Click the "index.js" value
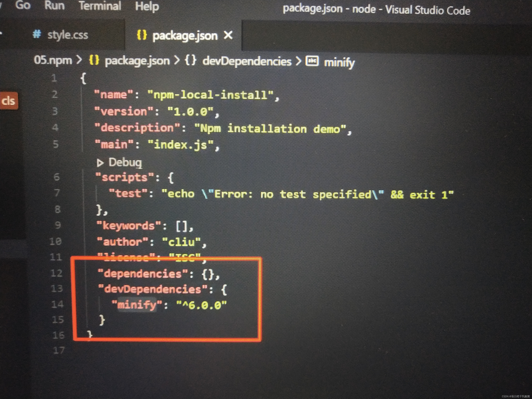 tap(181, 145)
